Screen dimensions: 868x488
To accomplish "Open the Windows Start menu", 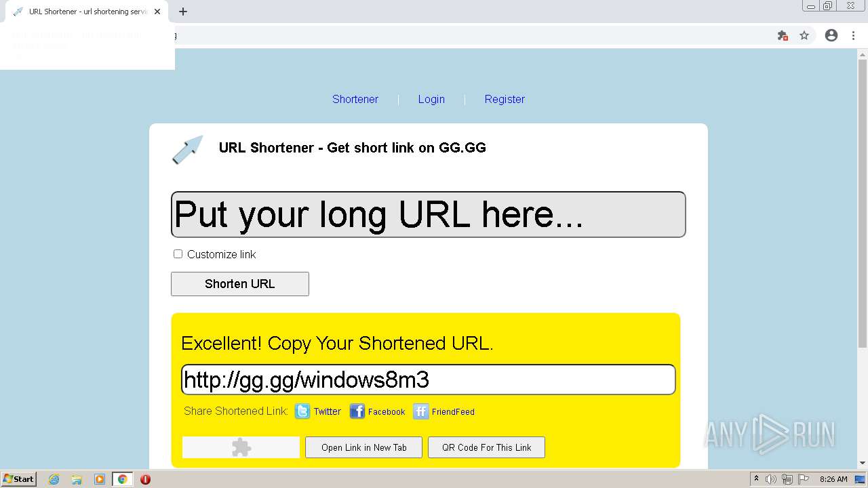I will point(18,479).
